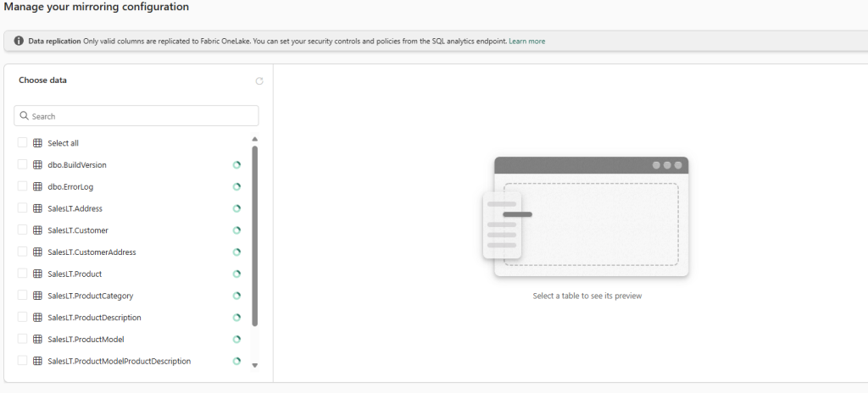868x393 pixels.
Task: Click the refresh icon beside Choose data
Action: pyautogui.click(x=259, y=81)
